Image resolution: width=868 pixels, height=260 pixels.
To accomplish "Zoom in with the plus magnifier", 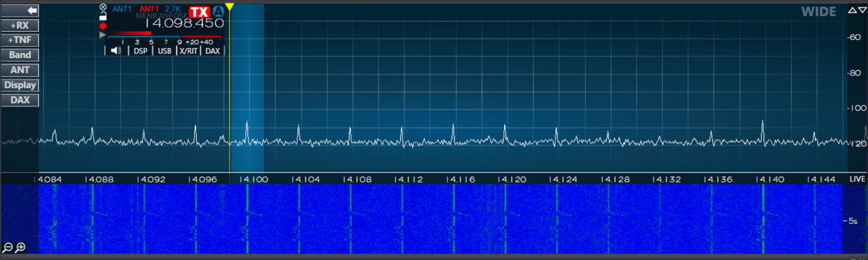I will (x=21, y=247).
